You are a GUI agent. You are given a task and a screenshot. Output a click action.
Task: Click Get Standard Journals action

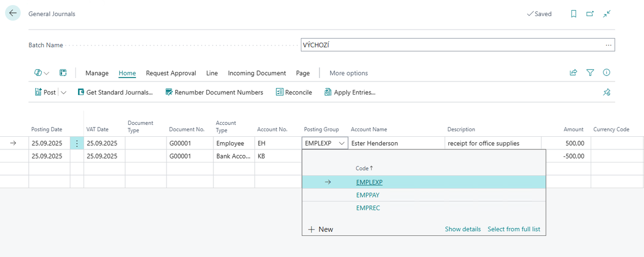click(x=115, y=93)
